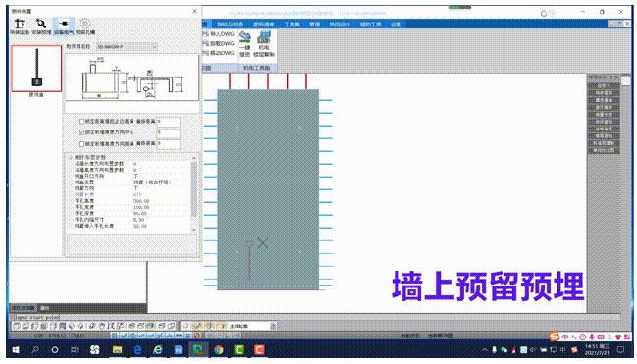This screenshot has width=637, height=364.
Task: Click the 卸载DWG ribbon command
Action: 218,43
